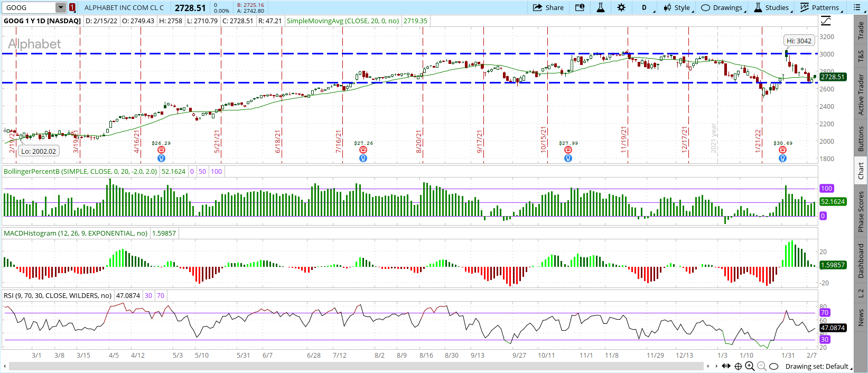
Task: Switch to the Active Trader side tab
Action: pos(861,94)
